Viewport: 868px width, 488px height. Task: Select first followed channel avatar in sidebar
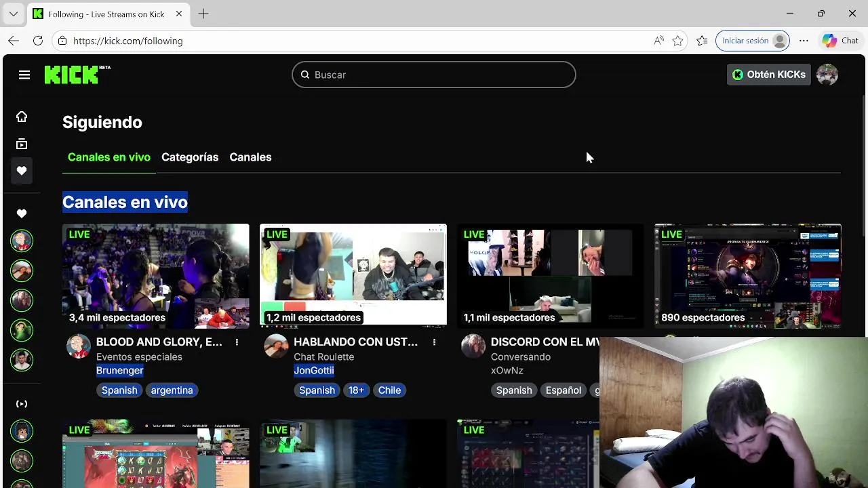click(22, 241)
